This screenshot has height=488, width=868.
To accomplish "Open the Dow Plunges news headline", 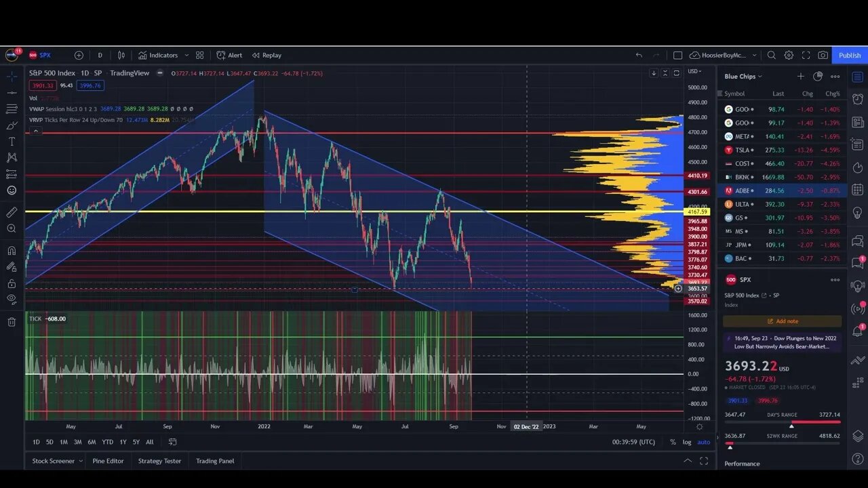I will click(783, 342).
